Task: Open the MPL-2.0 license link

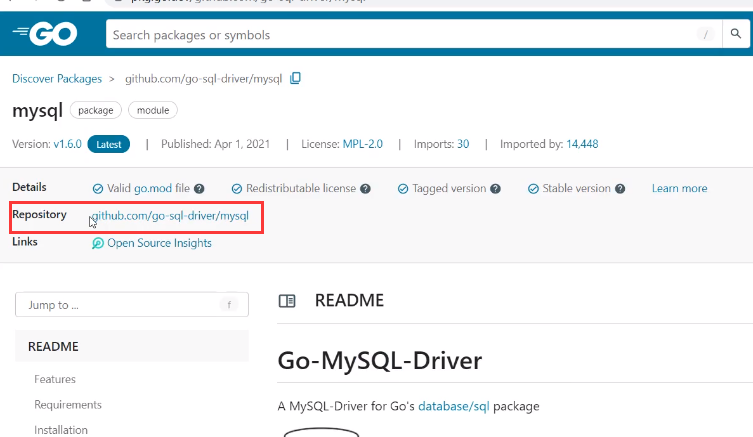Action: (363, 144)
